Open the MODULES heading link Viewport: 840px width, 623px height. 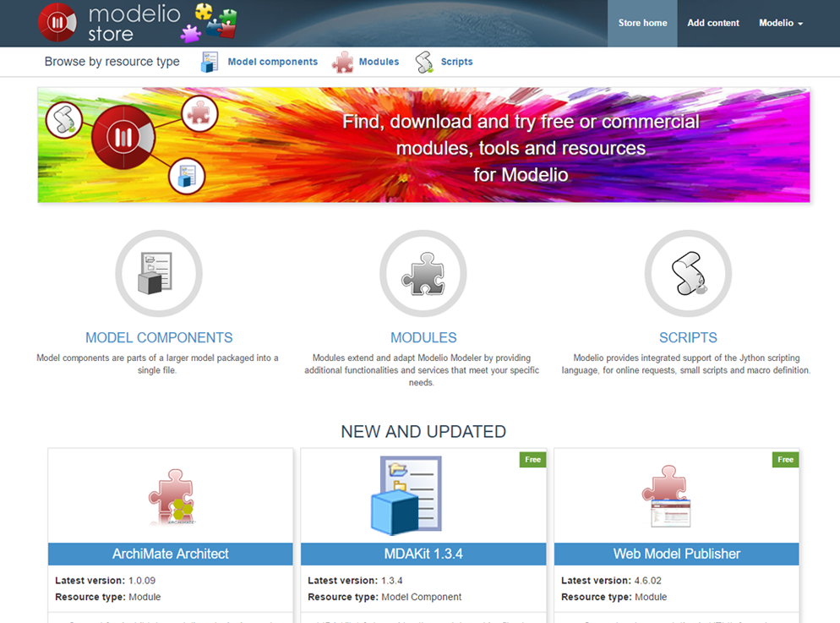click(423, 337)
